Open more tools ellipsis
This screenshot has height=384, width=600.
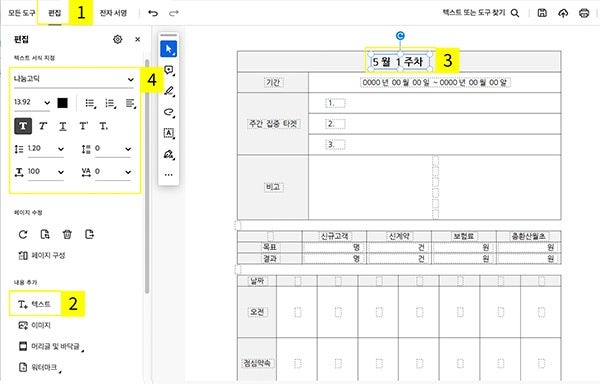169,175
